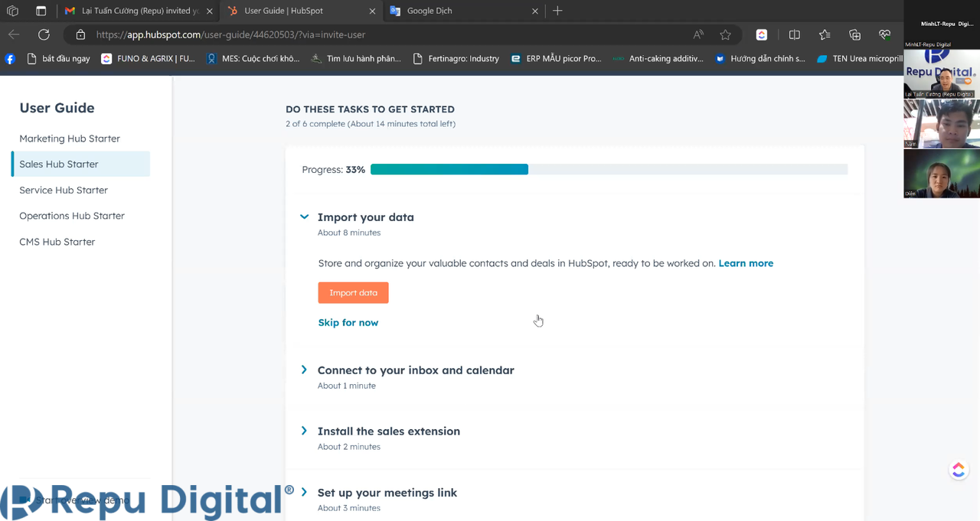
Task: Open the 'Tìm lưu hành phân' bookmark
Action: click(x=356, y=58)
